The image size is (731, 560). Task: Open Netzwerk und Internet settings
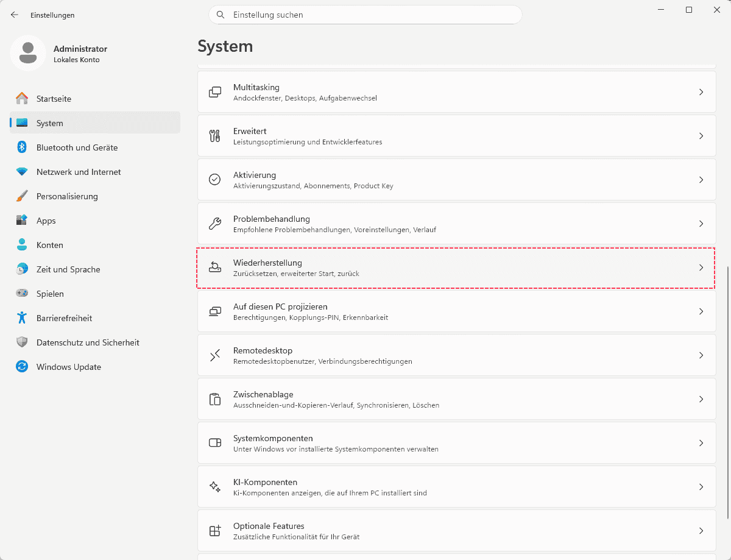[95, 172]
